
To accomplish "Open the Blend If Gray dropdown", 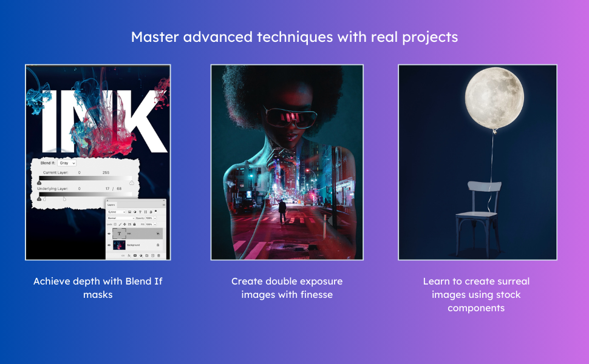I will coord(67,163).
